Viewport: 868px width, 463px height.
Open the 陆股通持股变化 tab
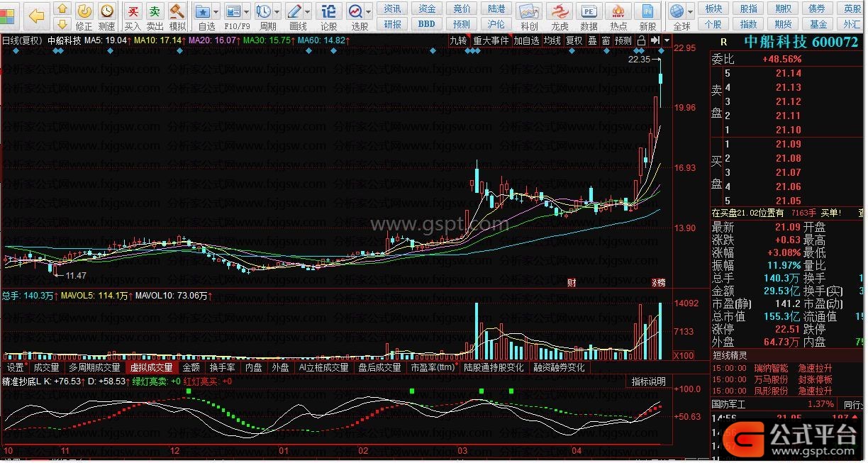494,367
